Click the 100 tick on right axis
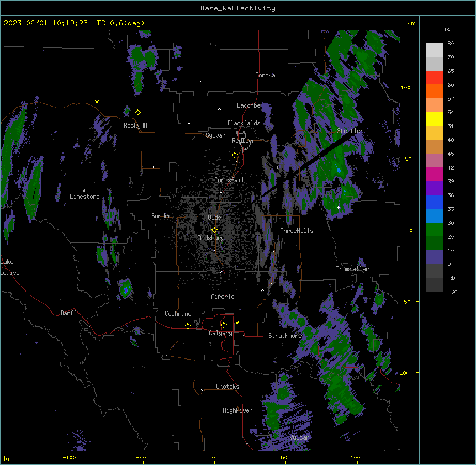This screenshot has height=465, width=476. (405, 87)
